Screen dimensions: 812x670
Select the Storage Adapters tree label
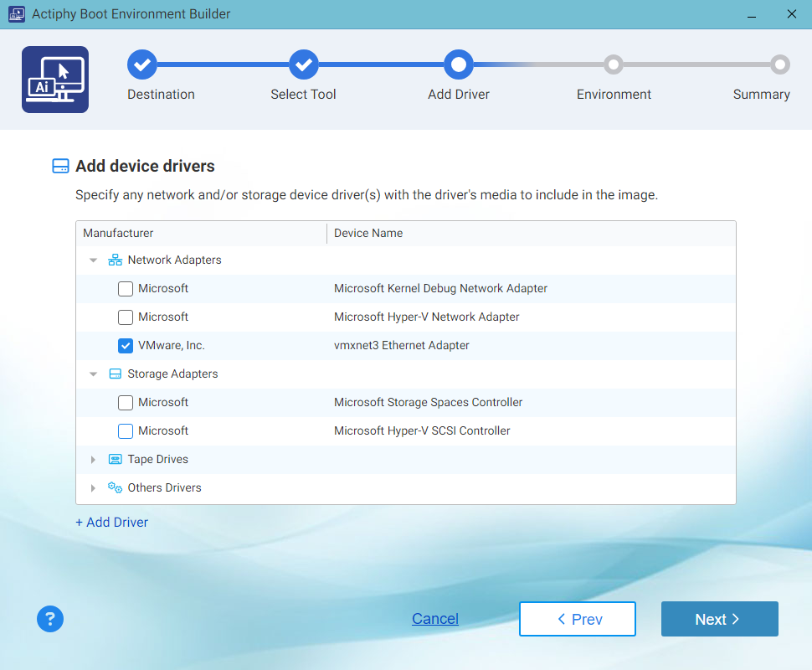(x=173, y=374)
